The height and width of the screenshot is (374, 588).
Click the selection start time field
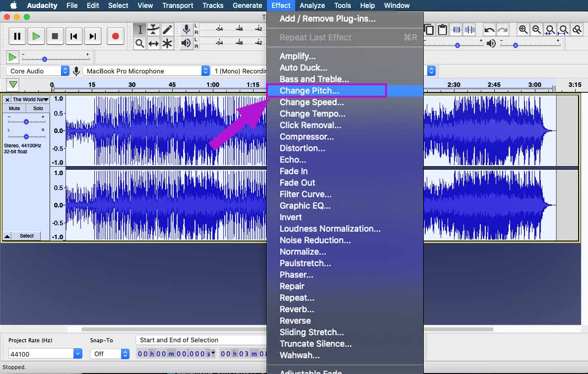(x=176, y=353)
